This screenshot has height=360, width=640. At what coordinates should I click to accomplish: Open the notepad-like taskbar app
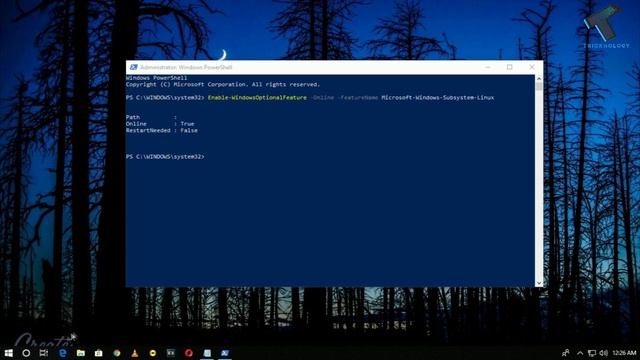pos(207,353)
